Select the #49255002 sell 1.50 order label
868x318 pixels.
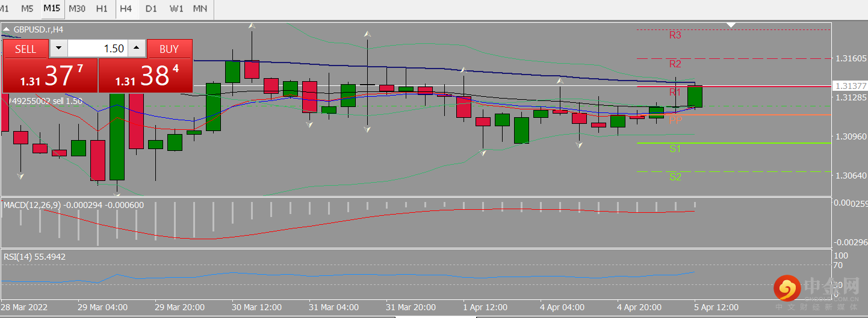pos(45,101)
